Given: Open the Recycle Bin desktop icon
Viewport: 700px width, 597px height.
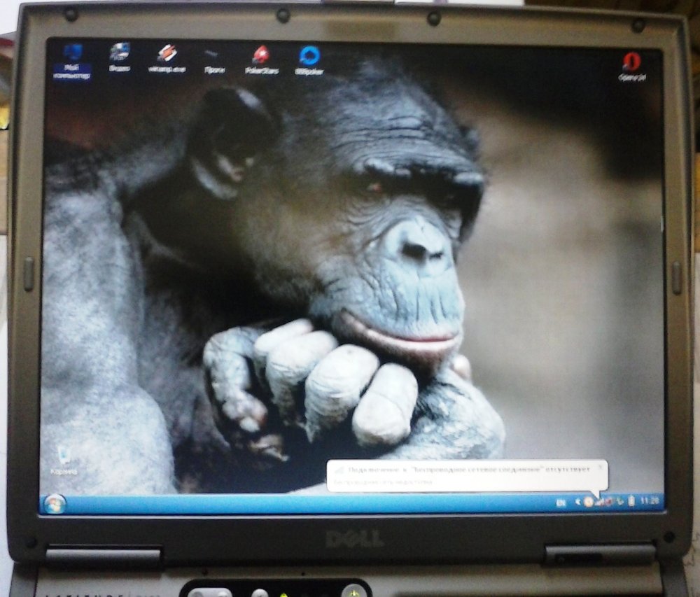Looking at the screenshot, I should click(64, 460).
